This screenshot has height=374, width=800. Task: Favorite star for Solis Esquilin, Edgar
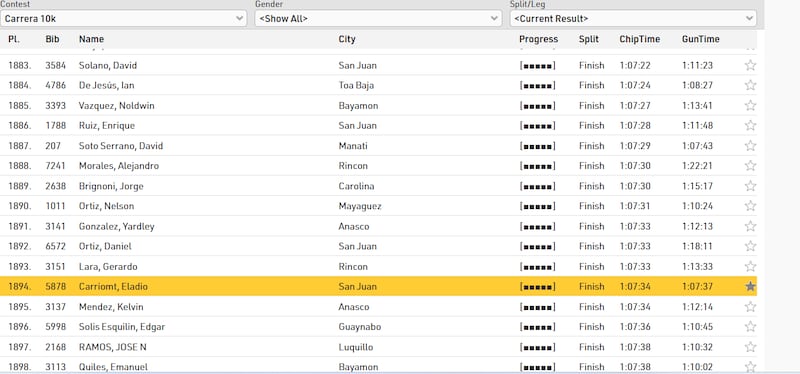click(750, 327)
